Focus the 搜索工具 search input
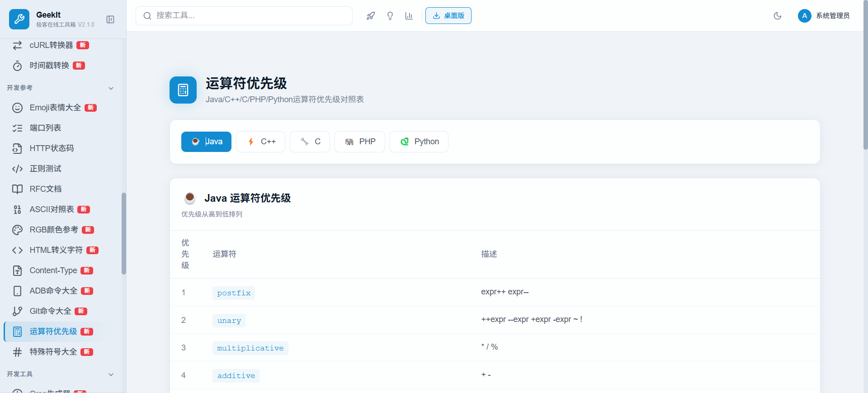 coord(244,16)
